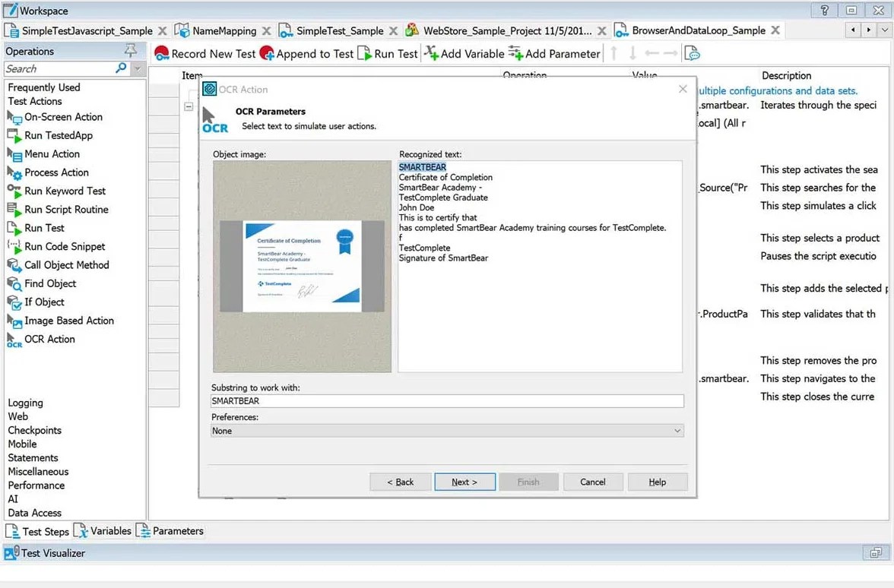
Task: Switch to the Variables tab
Action: tap(109, 531)
